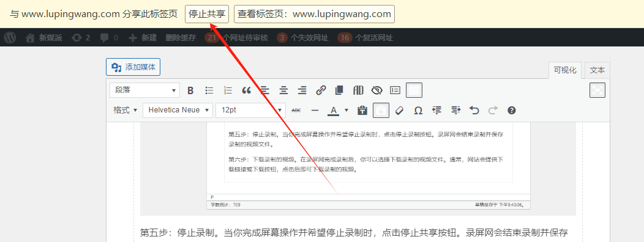Insert a horizontal line
Screen dimensions: 644x242
tap(315, 111)
